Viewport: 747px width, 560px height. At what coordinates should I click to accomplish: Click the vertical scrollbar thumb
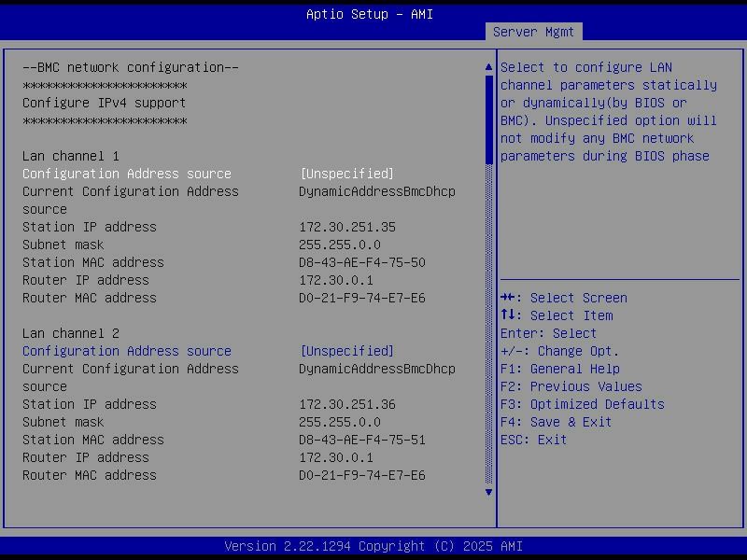click(x=488, y=120)
